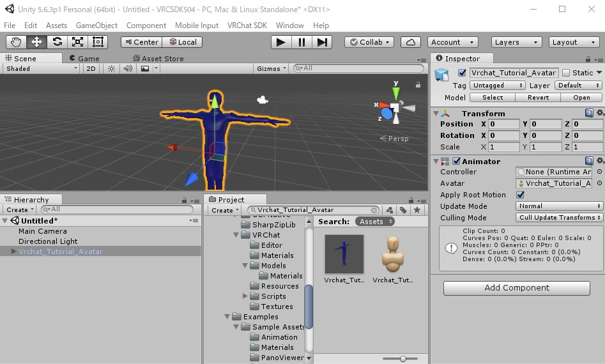
Task: Open the Assets menu
Action: click(x=56, y=26)
